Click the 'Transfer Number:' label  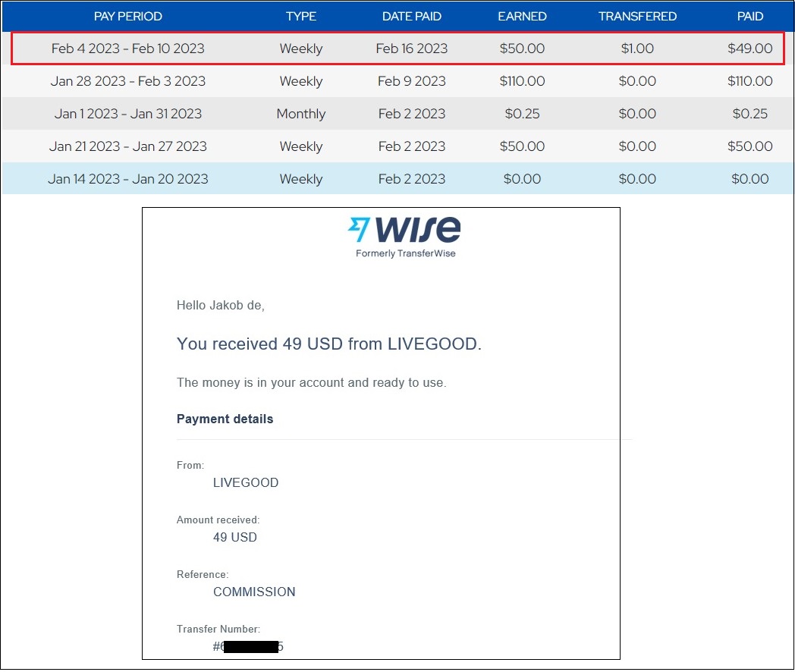pos(218,629)
